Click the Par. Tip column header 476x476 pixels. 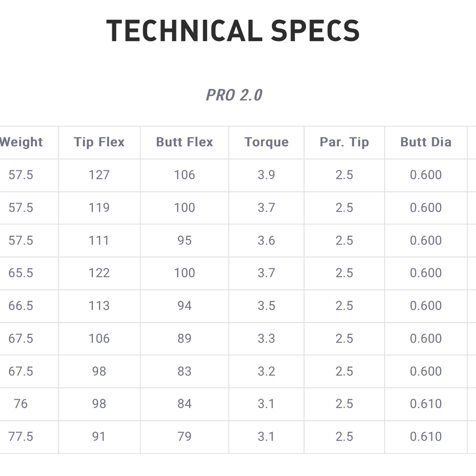coord(344,142)
